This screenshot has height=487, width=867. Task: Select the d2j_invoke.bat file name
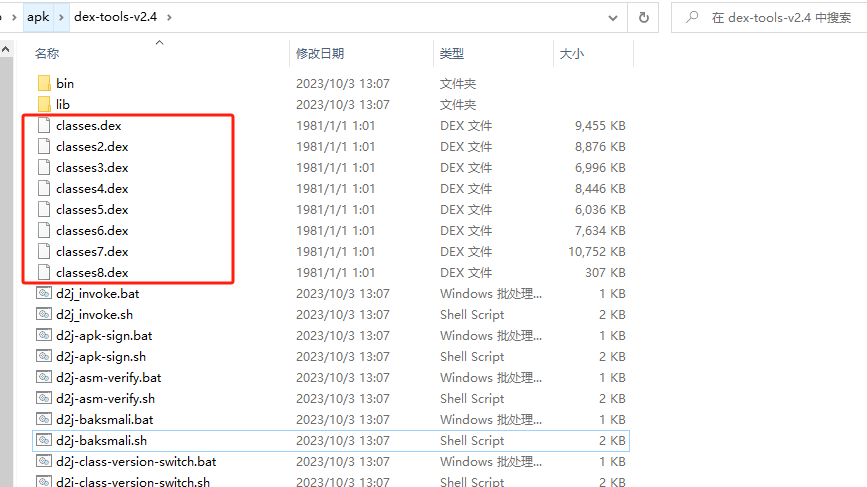point(97,294)
